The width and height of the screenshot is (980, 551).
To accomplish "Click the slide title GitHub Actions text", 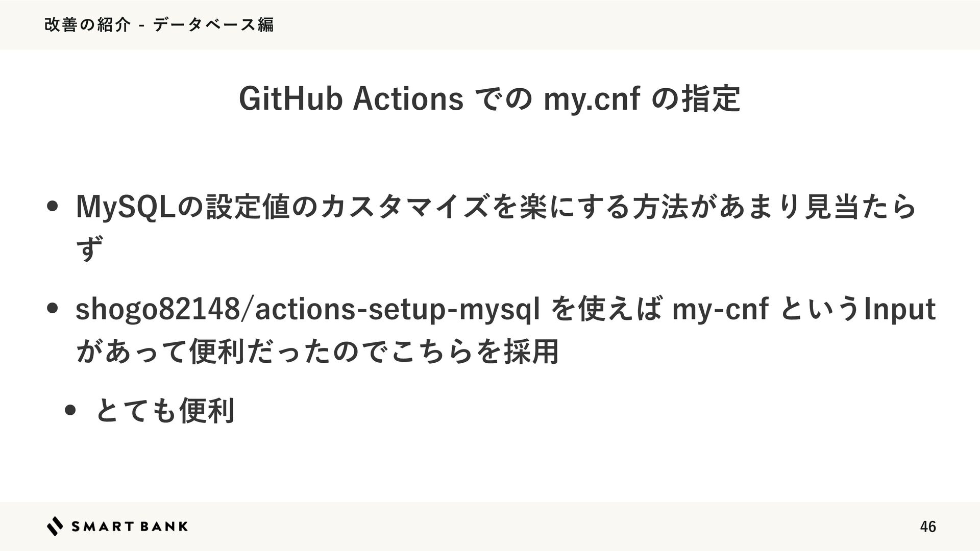I will coord(351,99).
